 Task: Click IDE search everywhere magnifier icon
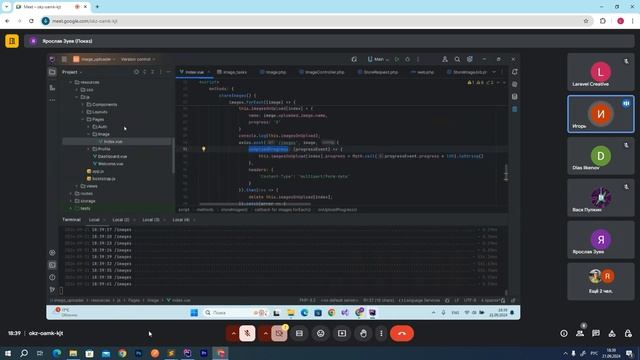(x=457, y=60)
